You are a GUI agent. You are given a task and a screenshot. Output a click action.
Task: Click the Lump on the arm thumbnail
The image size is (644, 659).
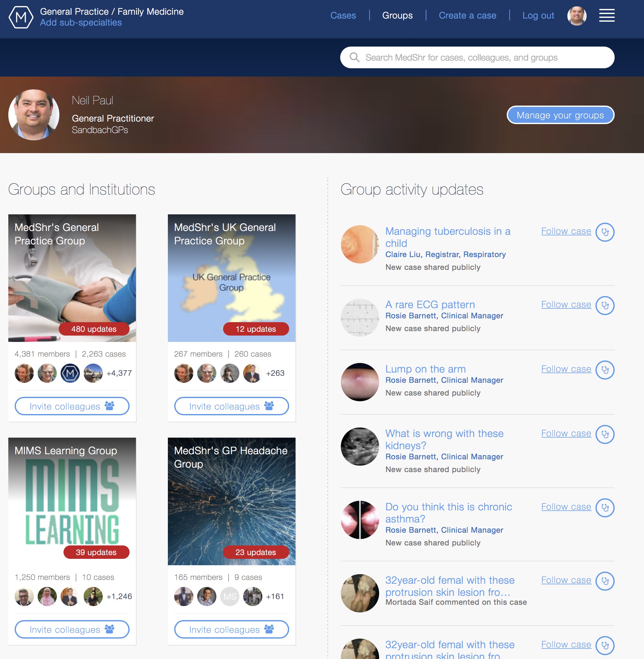[360, 382]
